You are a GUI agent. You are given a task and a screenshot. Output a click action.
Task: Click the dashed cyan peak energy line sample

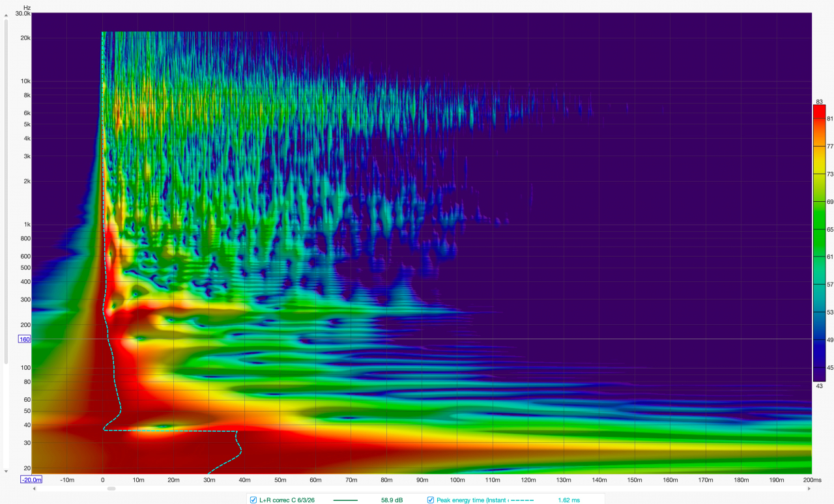[521, 500]
